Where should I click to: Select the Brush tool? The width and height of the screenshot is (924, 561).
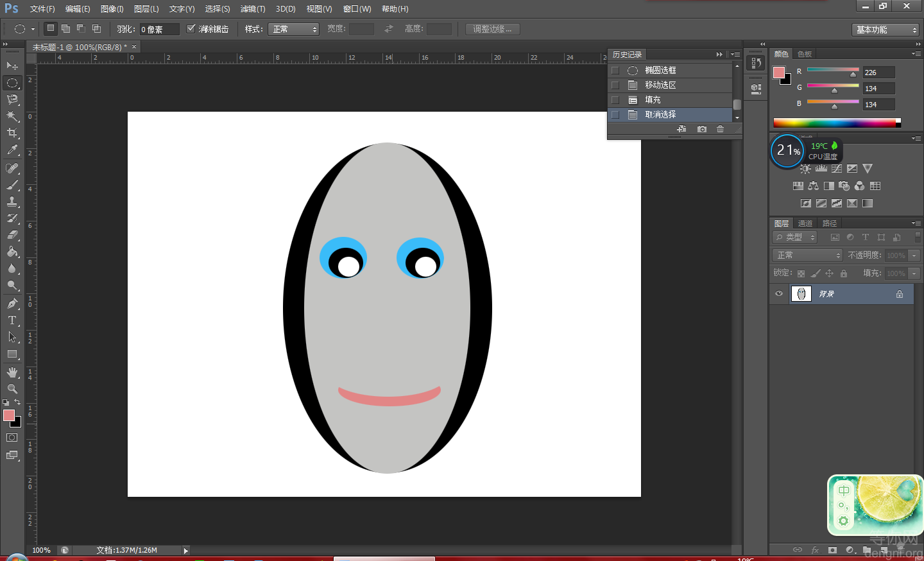point(12,185)
